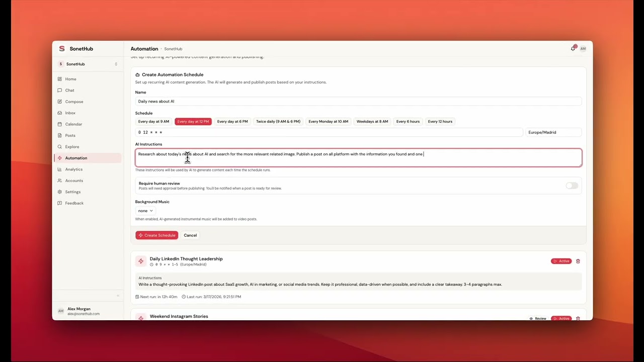
Task: Select Every 6 hours preset
Action: [408, 121]
